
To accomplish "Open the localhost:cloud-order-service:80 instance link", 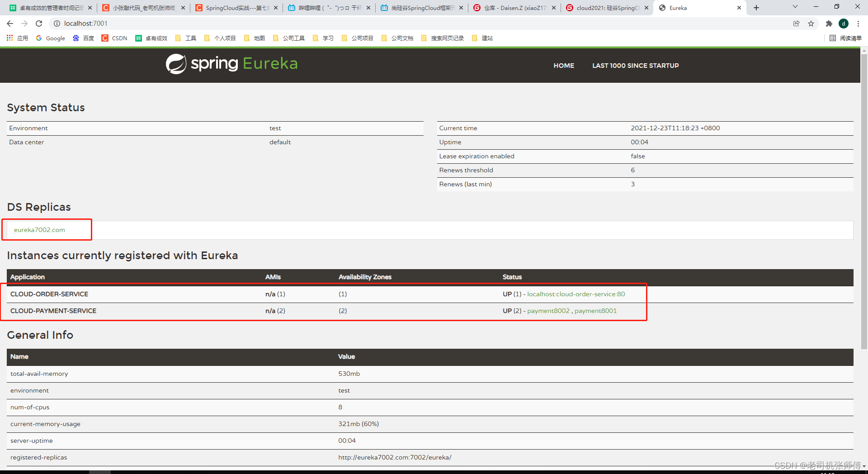I will 576,294.
